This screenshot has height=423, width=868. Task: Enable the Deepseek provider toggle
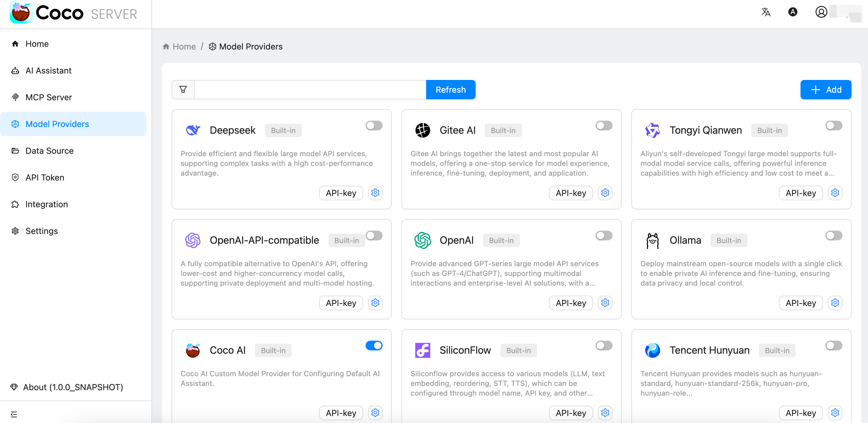tap(374, 125)
